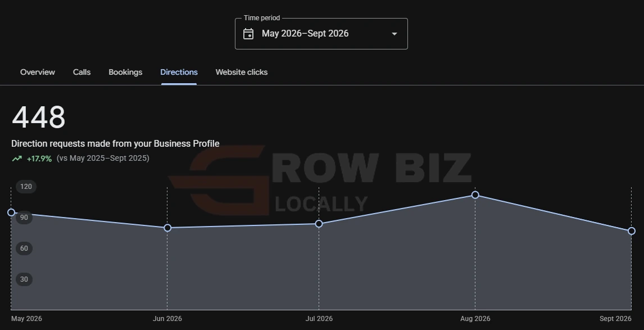Select the Aug 2026 peak data point

(x=475, y=195)
